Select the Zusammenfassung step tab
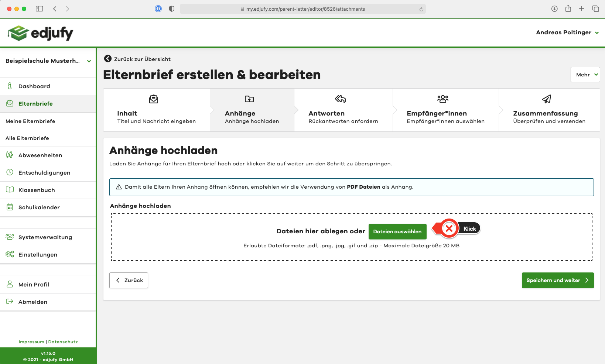This screenshot has height=364, width=605. coord(549,110)
